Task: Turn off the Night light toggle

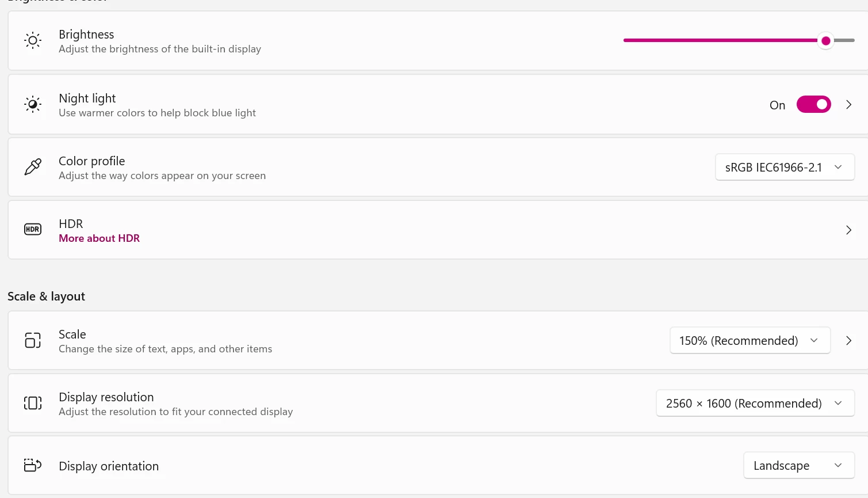Action: (x=813, y=104)
